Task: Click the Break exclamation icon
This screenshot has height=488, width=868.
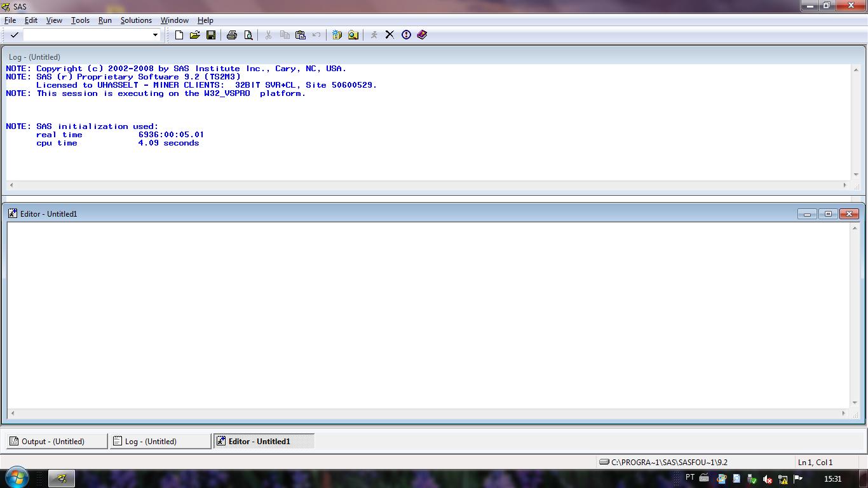Action: [x=406, y=35]
